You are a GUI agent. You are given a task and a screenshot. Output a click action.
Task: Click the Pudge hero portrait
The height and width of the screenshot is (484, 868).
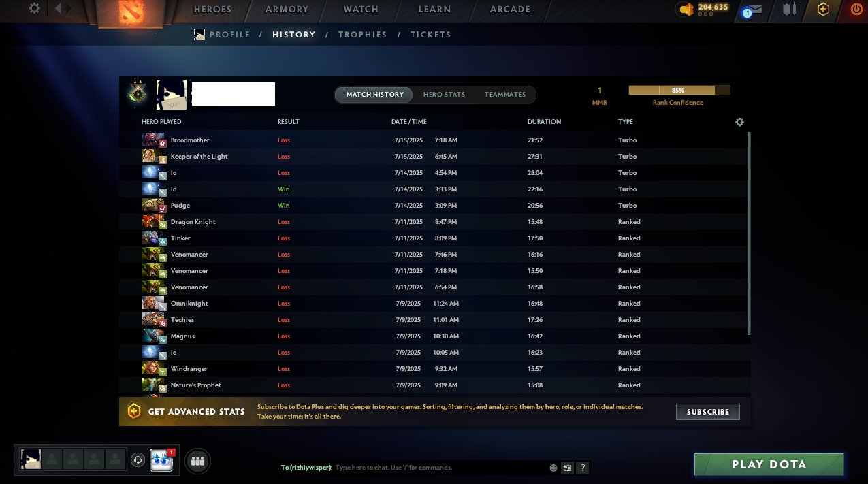coord(153,205)
